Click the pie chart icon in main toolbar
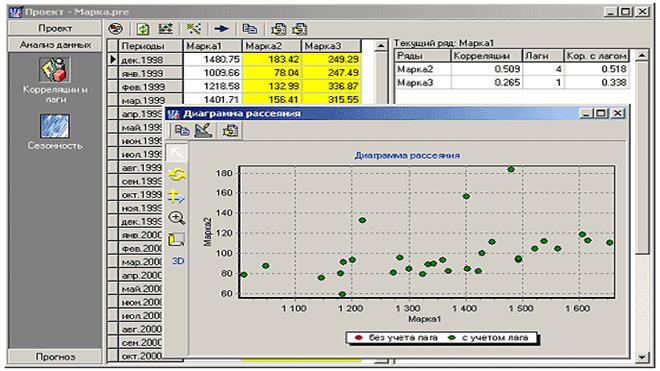 tap(115, 29)
